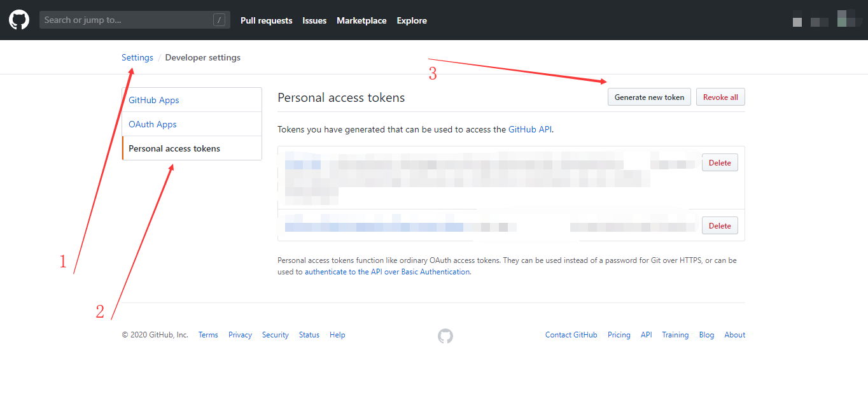This screenshot has width=868, height=396.
Task: Open the Status link in the footer
Action: [x=309, y=335]
